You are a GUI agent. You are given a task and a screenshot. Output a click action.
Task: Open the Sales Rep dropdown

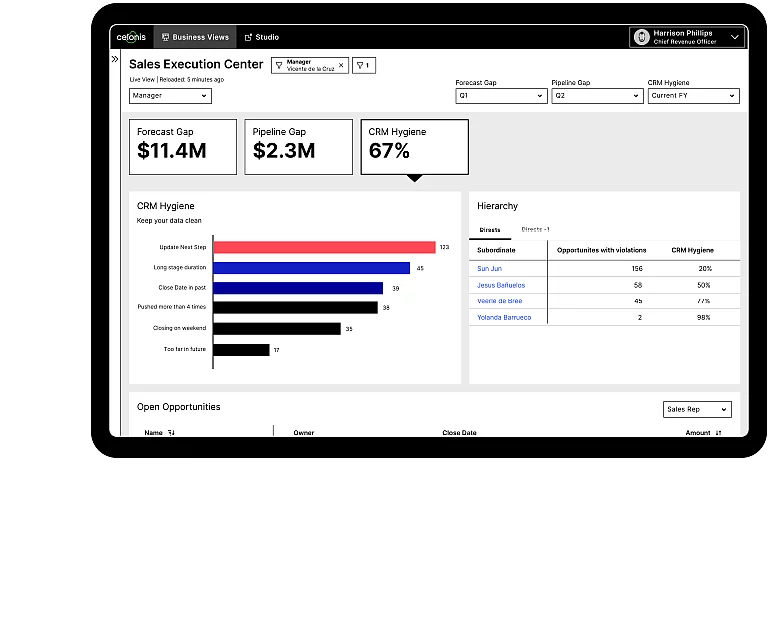(697, 409)
